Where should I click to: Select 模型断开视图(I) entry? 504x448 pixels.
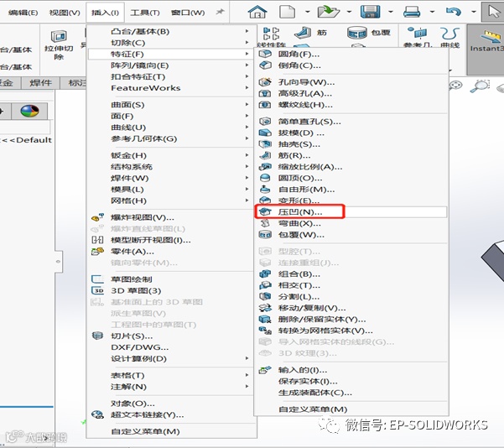click(172, 240)
